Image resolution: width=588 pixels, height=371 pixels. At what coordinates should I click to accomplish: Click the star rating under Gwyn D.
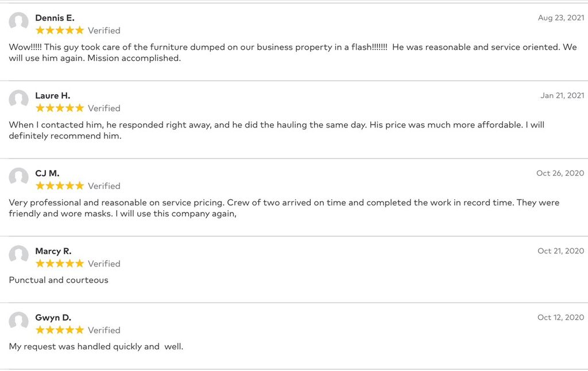click(60, 330)
